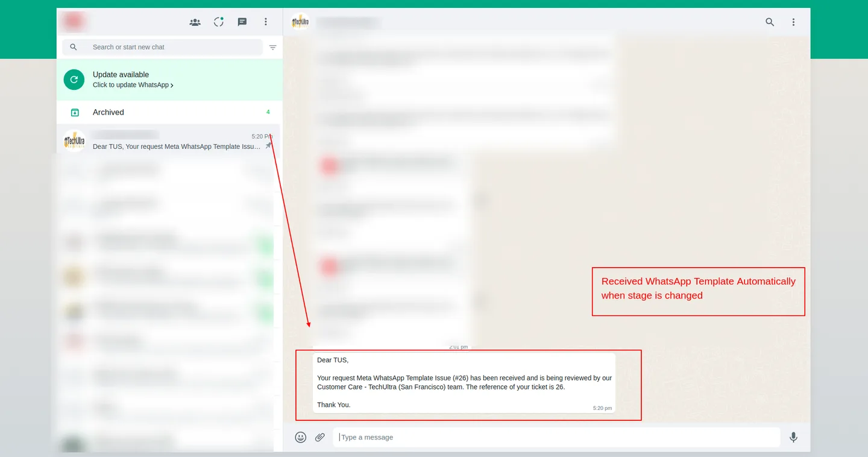Click the search magnifier in chat list
Image resolution: width=868 pixels, height=457 pixels.
(x=74, y=47)
